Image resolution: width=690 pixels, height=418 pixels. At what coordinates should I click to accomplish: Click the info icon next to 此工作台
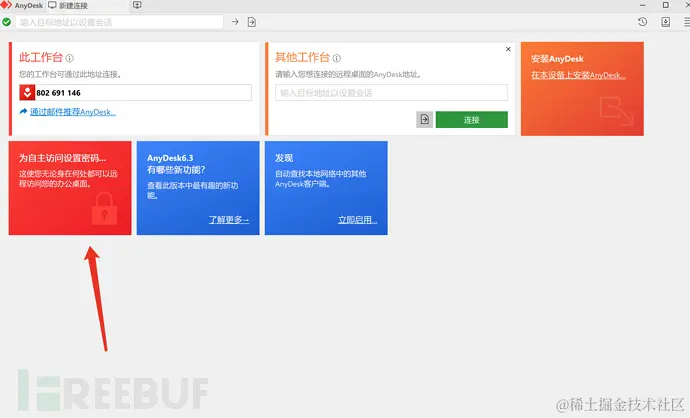(70, 58)
